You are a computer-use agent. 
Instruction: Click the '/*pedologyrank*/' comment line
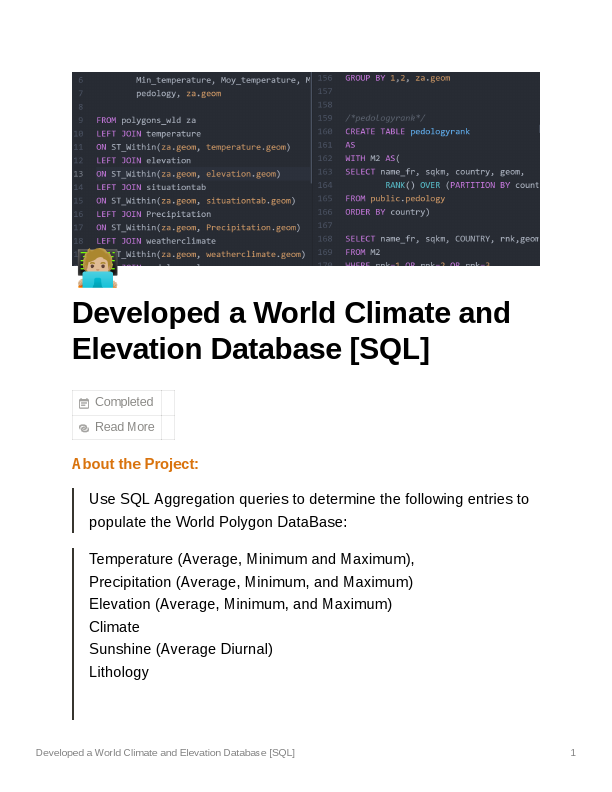click(385, 118)
